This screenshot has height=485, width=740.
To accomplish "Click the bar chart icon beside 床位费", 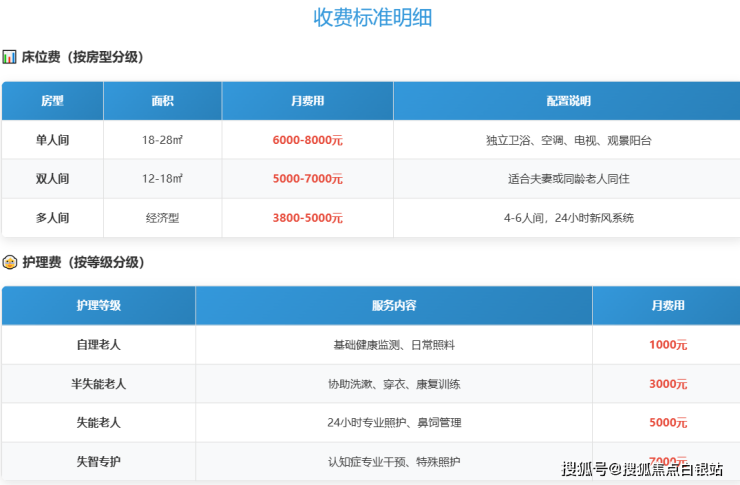I will (x=9, y=58).
